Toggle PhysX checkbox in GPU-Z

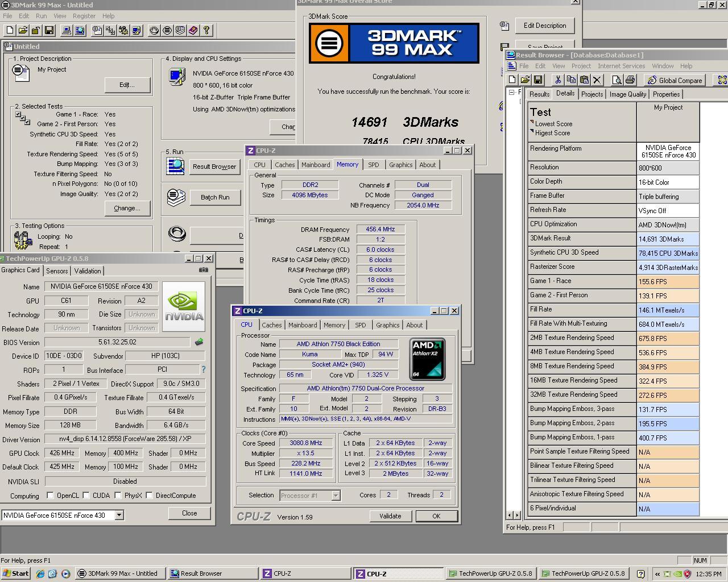click(118, 495)
